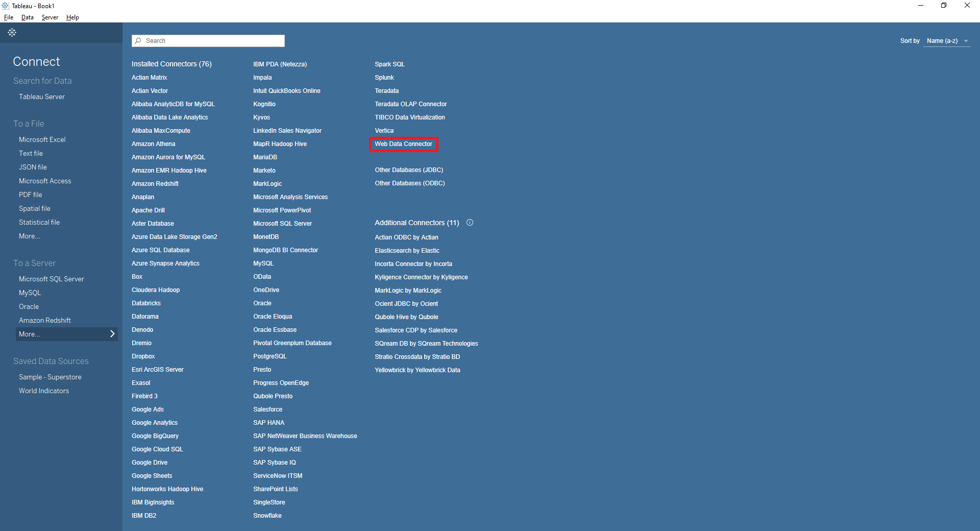Focus the connector Search field

(208, 41)
